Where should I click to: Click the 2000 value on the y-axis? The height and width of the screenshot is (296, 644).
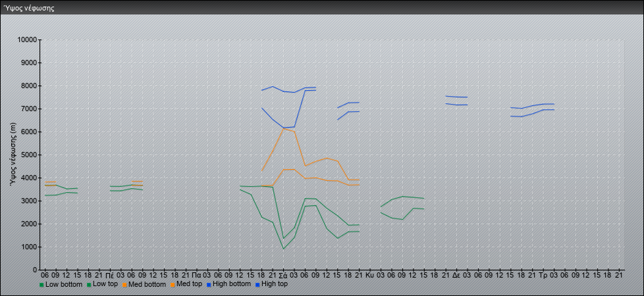tap(29, 224)
